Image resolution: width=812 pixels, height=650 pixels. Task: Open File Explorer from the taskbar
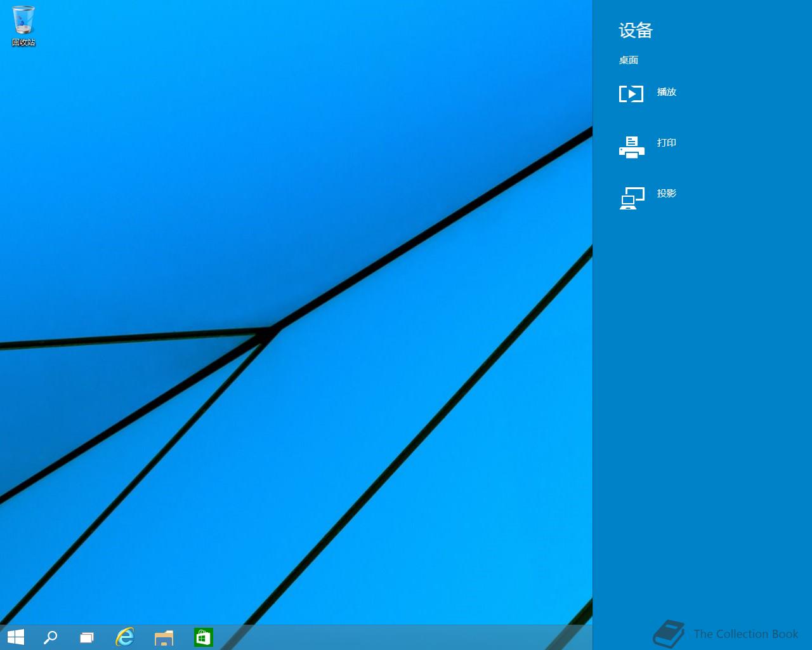click(x=164, y=638)
